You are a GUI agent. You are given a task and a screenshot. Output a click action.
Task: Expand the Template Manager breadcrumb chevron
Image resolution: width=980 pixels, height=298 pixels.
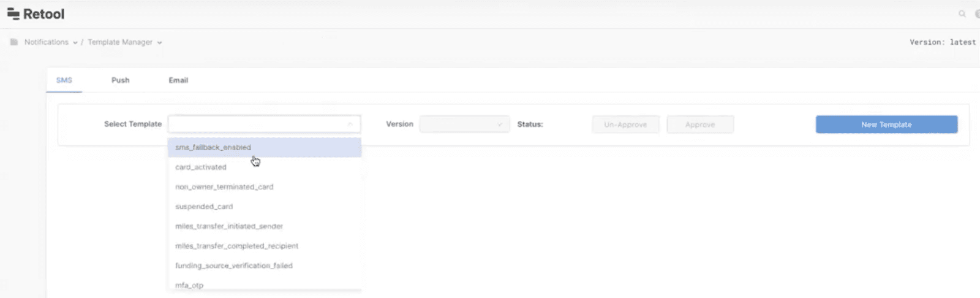pos(159,43)
